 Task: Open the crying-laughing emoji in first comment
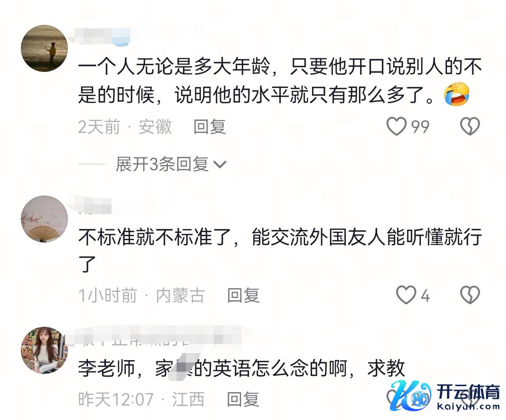[x=457, y=94]
